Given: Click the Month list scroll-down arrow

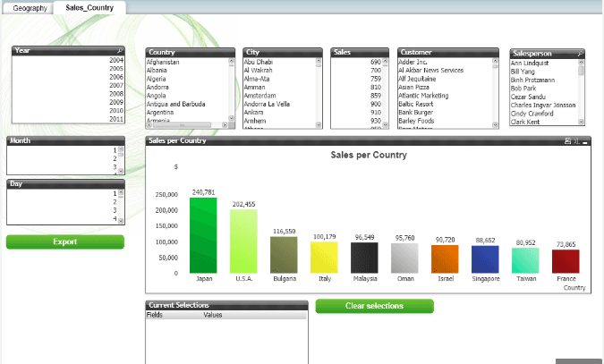Looking at the screenshot, I should (x=121, y=171).
